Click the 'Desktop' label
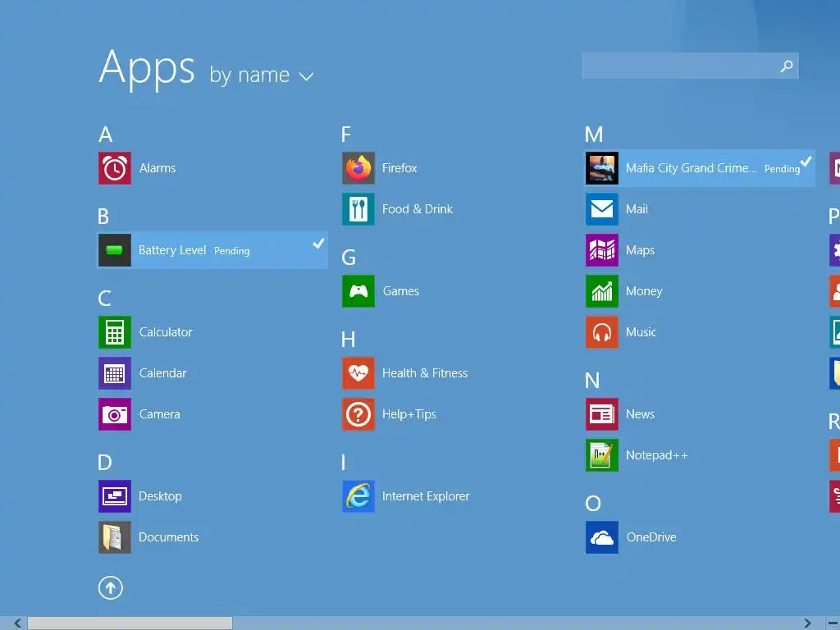Screen dimensions: 840x630 [x=160, y=496]
